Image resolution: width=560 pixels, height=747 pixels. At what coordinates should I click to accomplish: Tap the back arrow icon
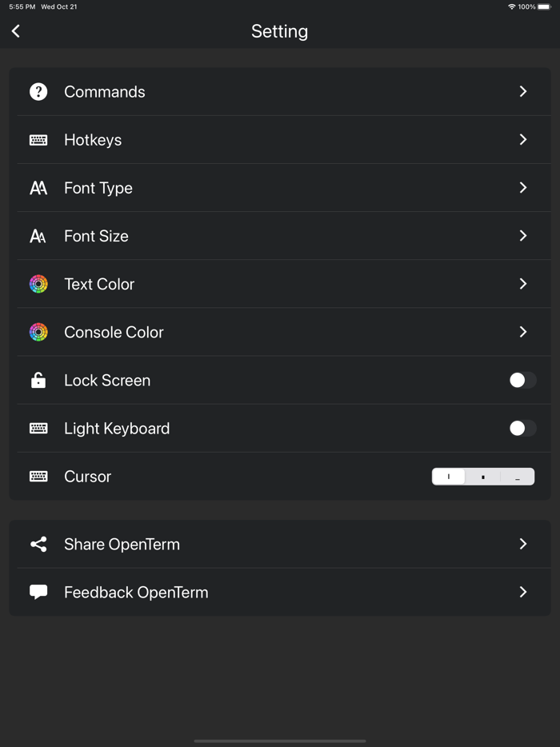(16, 31)
